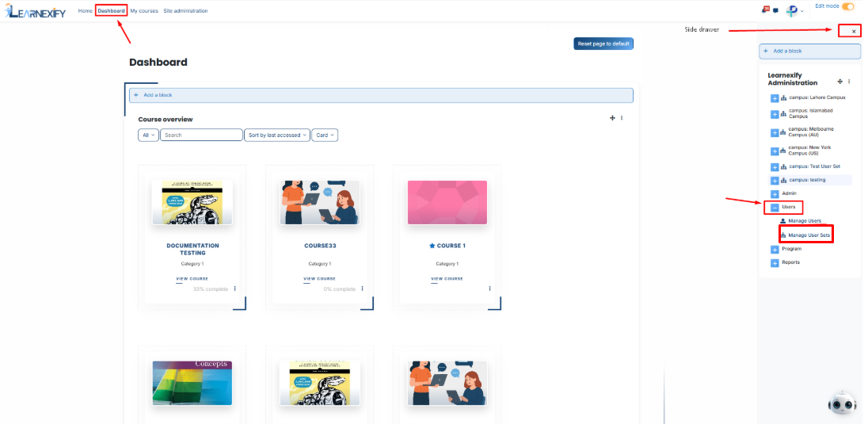The height and width of the screenshot is (424, 868).
Task: Expand campus: Islamabad Campus node
Action: pos(775,114)
